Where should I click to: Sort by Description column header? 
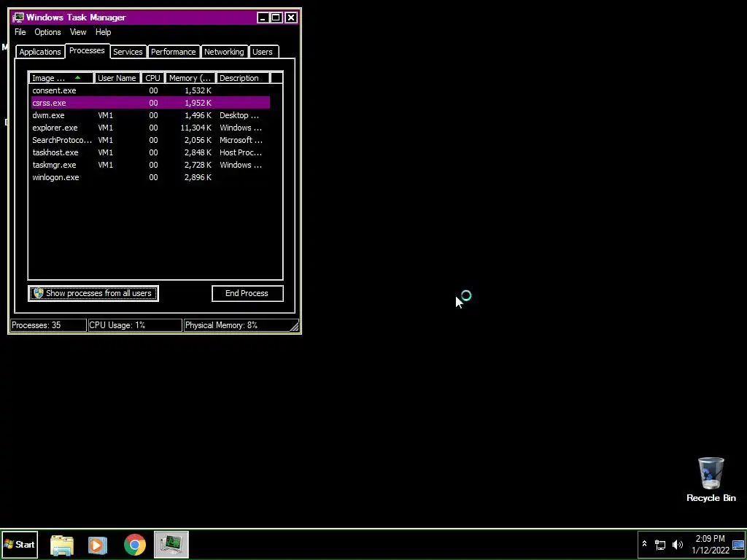(242, 78)
